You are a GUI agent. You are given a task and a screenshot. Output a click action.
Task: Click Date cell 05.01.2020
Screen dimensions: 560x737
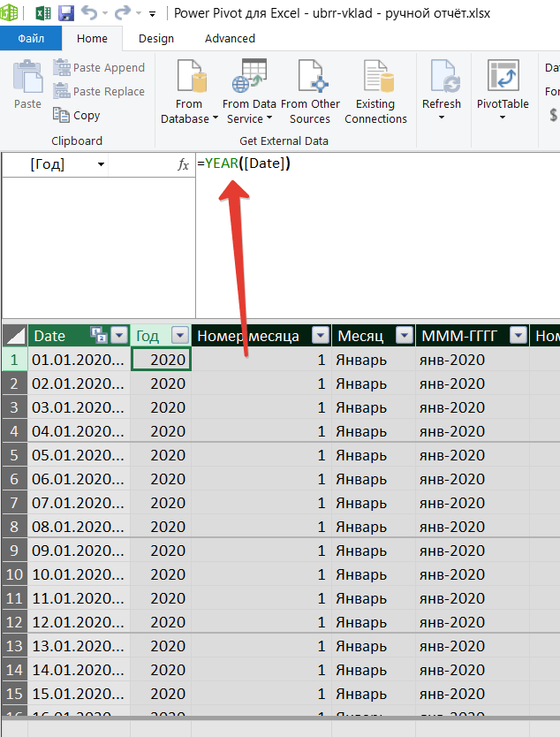pos(79,455)
